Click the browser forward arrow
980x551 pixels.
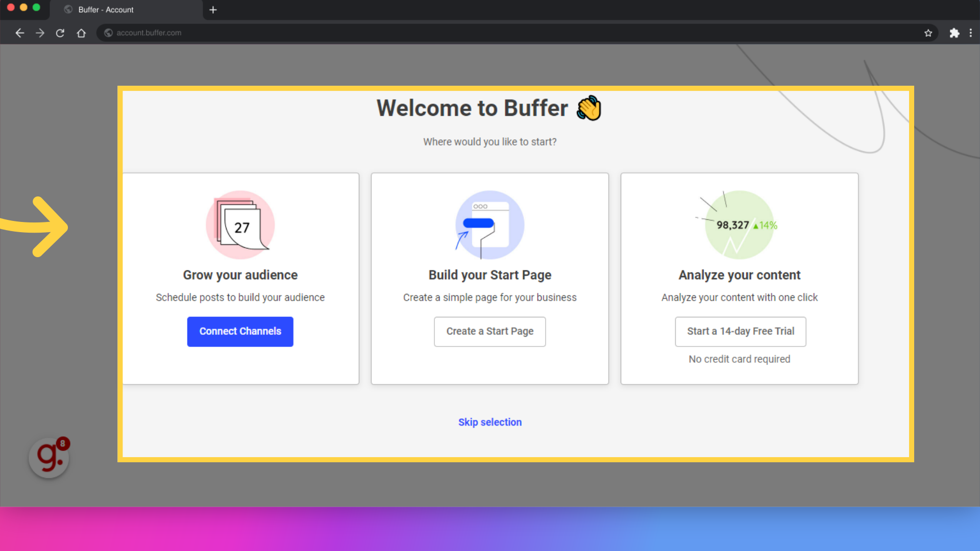point(40,32)
